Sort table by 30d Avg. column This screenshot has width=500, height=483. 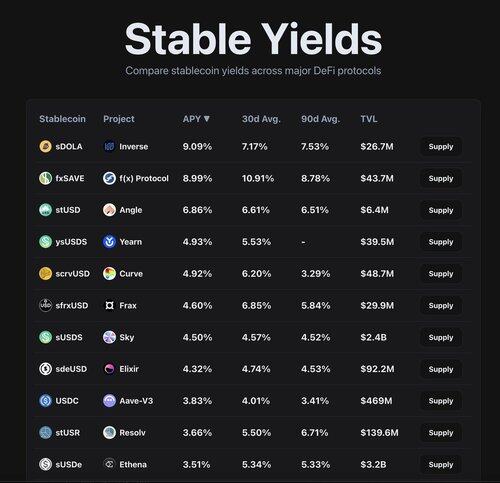(261, 119)
